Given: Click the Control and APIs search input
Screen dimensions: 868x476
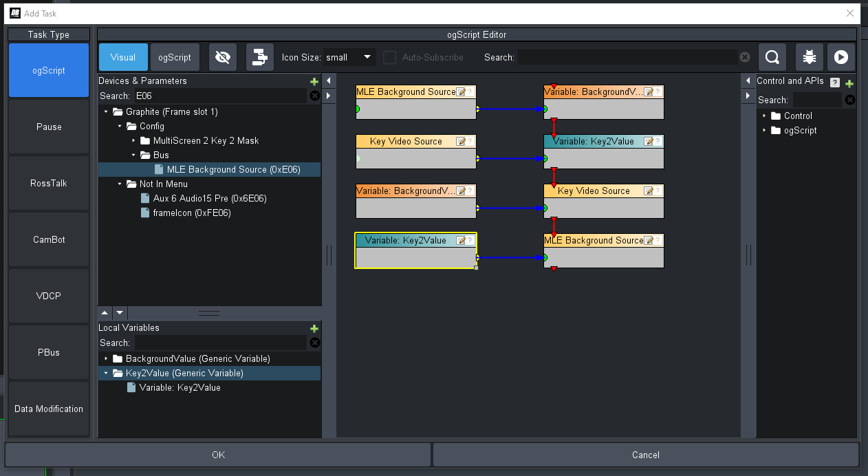Looking at the screenshot, I should click(x=817, y=100).
